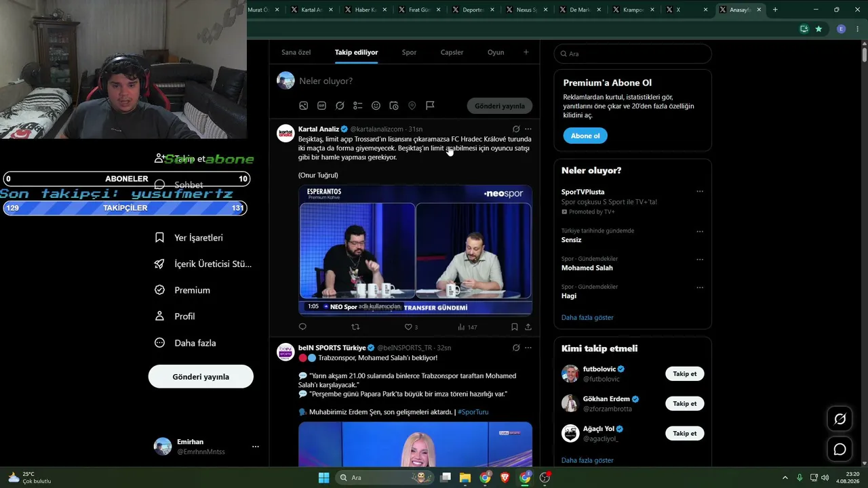This screenshot has width=868, height=488.
Task: Click Gönderi yayınla in the composer
Action: [500, 106]
